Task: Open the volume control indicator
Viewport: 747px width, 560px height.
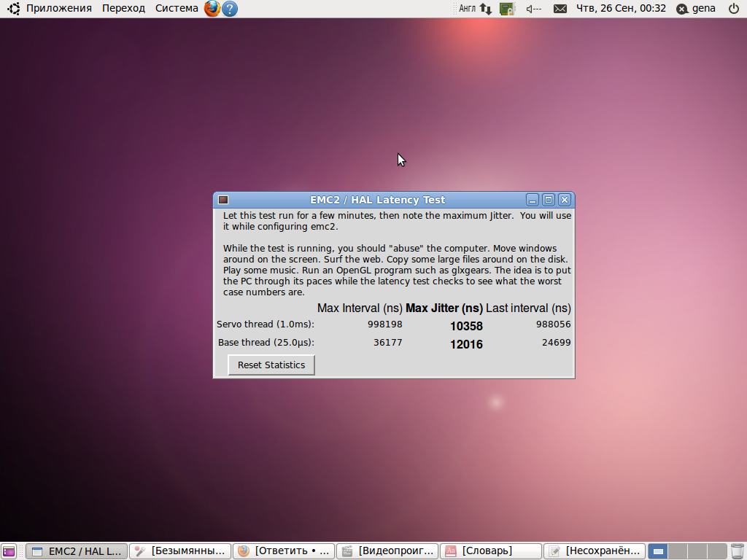Action: coord(533,9)
